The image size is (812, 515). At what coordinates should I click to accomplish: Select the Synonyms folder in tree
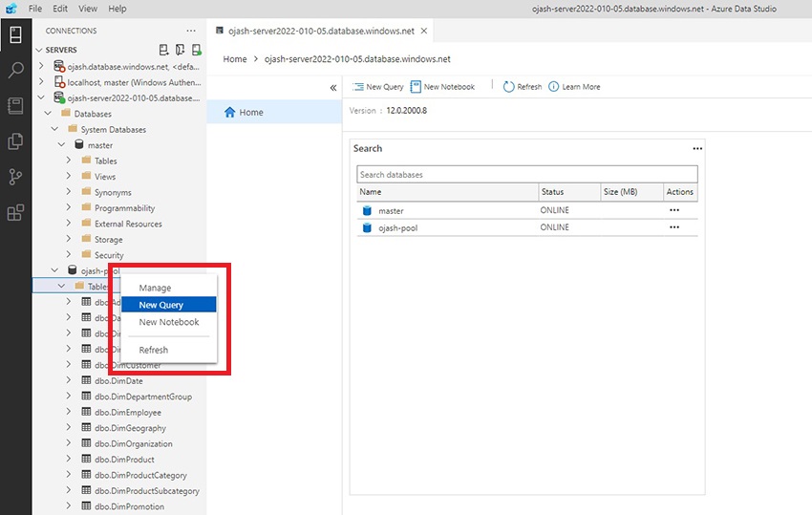click(113, 192)
